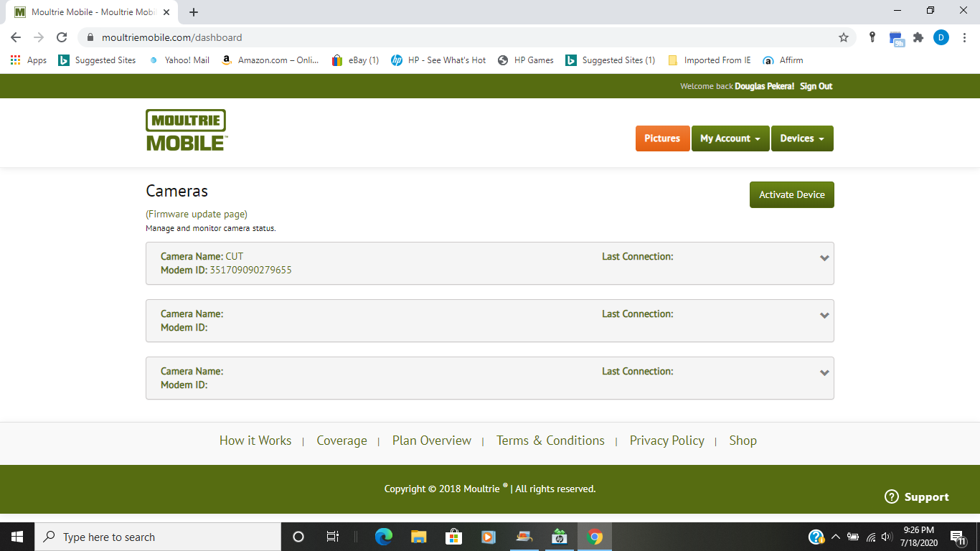Open the blue extension with 9h badge

[896, 39]
